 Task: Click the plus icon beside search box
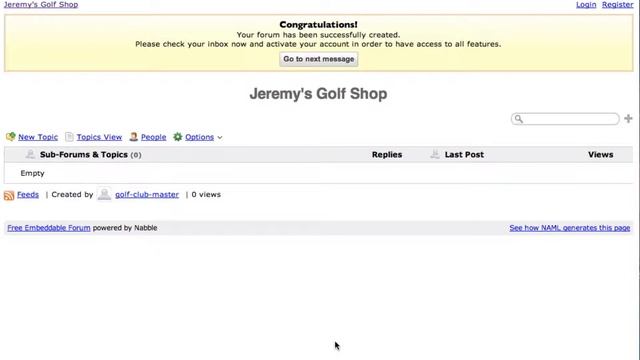point(628,119)
